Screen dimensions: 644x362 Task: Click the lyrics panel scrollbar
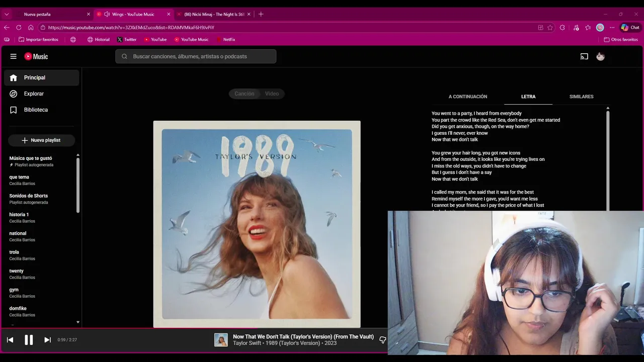click(x=608, y=160)
